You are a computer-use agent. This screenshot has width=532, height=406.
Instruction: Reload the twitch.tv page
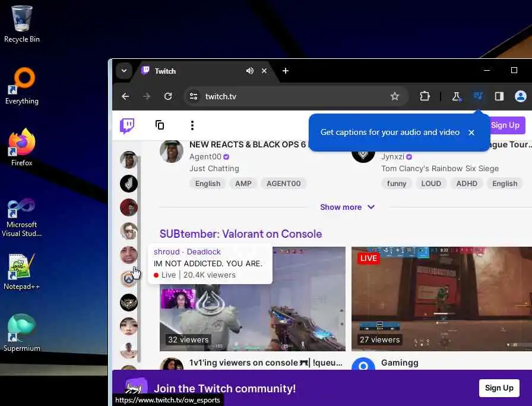tap(168, 96)
